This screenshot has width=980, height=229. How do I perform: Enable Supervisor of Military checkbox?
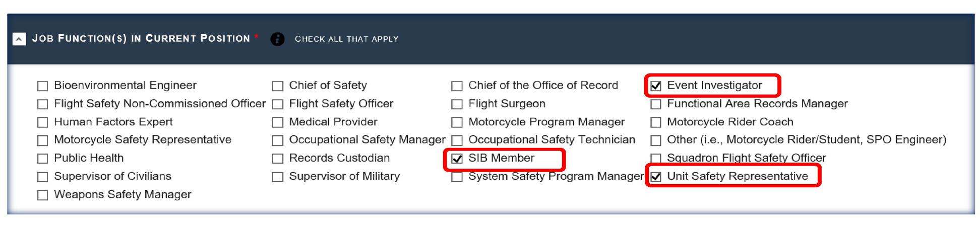click(x=277, y=177)
